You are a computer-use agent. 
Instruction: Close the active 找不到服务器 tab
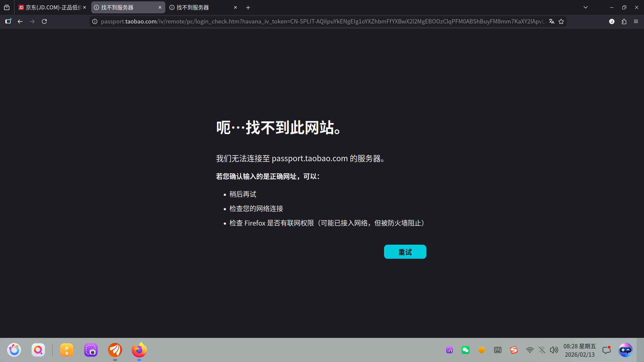[x=160, y=7]
